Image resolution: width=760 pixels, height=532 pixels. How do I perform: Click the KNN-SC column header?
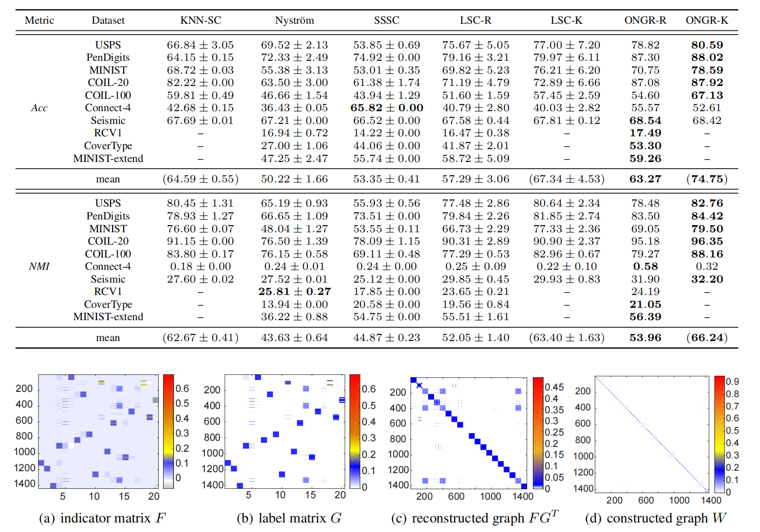coord(201,20)
